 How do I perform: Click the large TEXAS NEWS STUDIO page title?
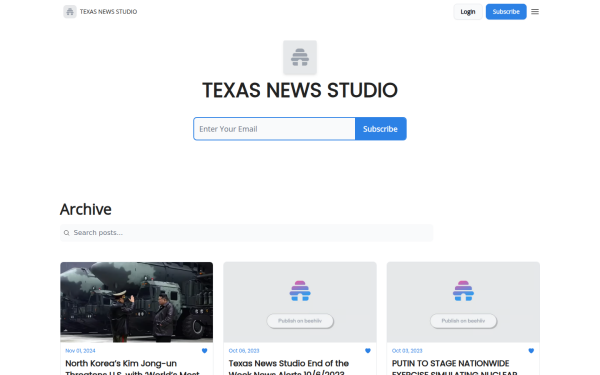click(x=300, y=90)
